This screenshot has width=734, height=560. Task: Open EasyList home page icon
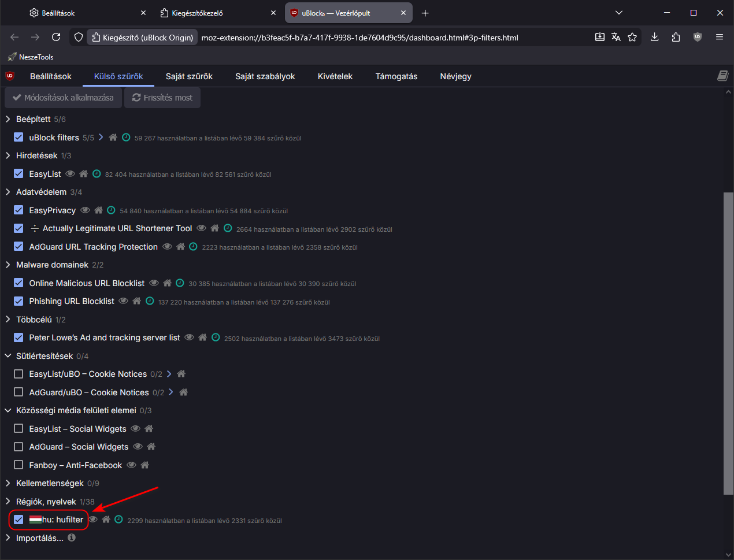83,174
